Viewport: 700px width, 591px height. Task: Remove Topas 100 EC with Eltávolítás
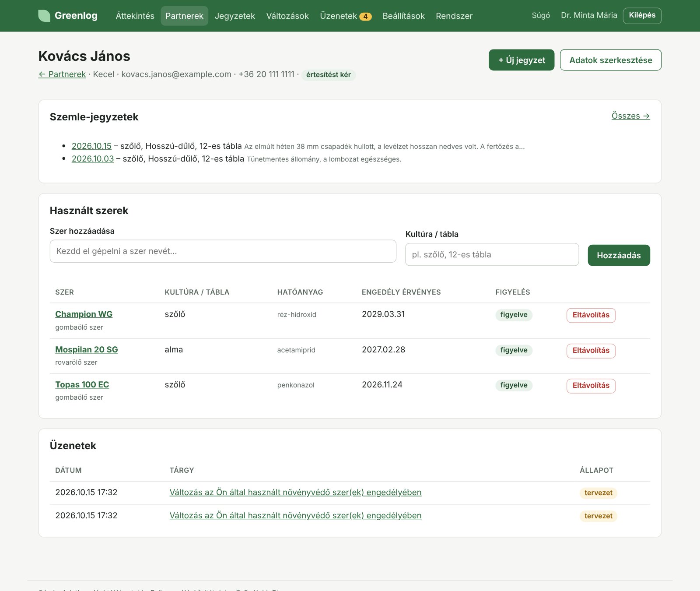[591, 386]
